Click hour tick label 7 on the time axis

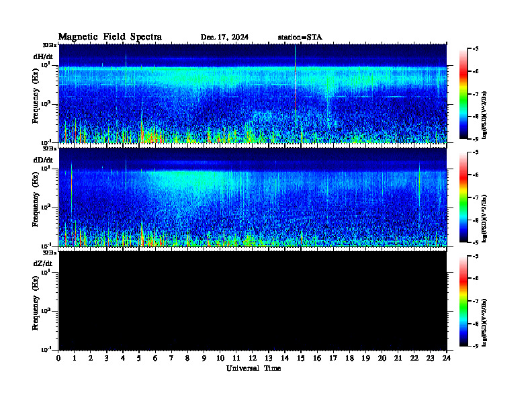(x=172, y=359)
